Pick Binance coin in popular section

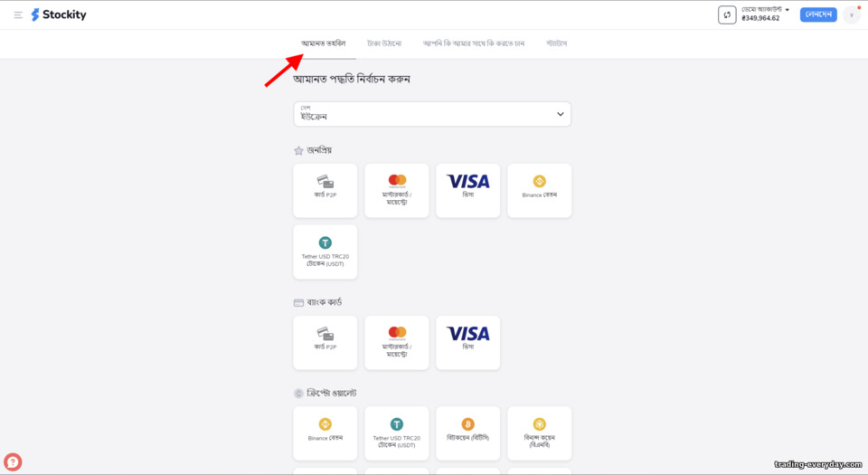pyautogui.click(x=539, y=190)
